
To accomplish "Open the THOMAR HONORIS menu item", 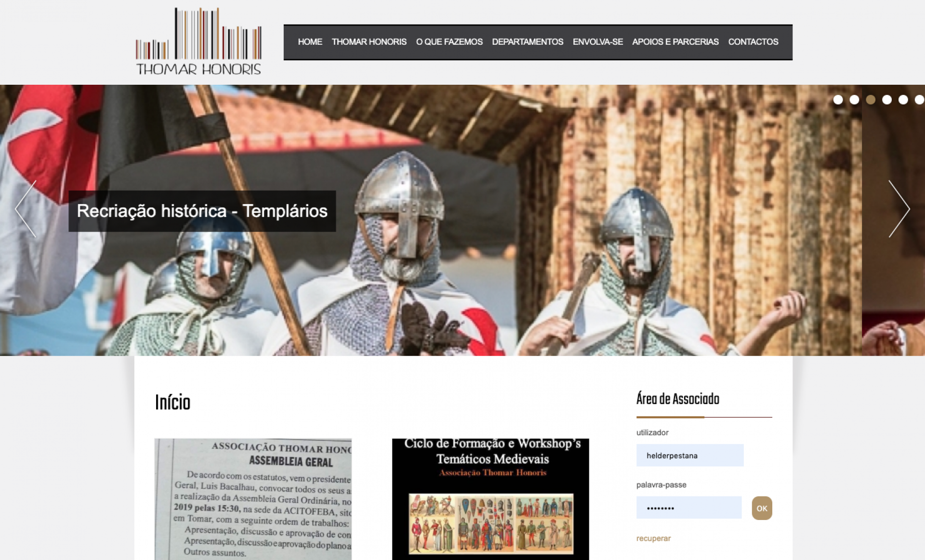I will pos(369,42).
